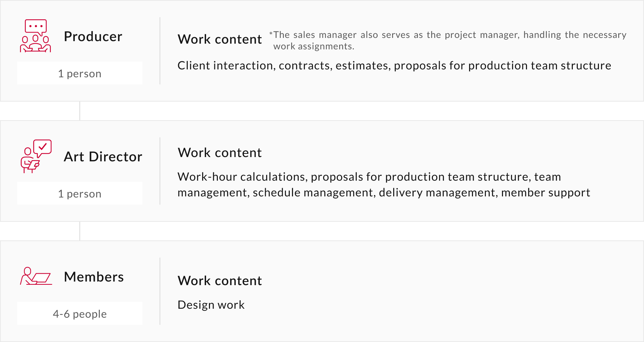
Task: Click the vertical divider in the Members card
Action: coord(160,291)
